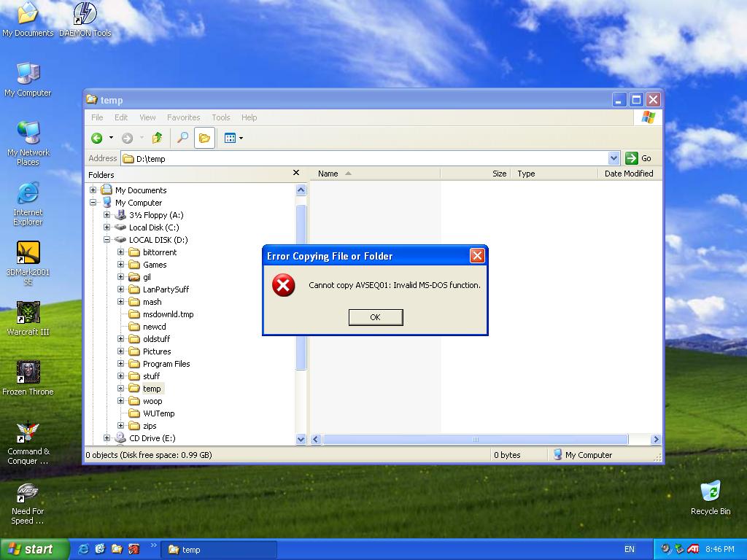Select the Pictures folder in tree
Viewport: 747px width, 560px height.
pos(157,351)
